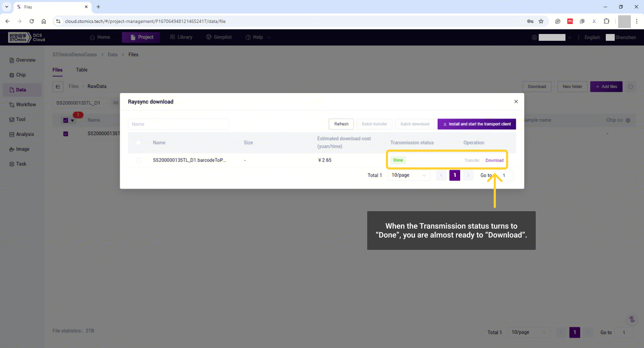Viewport: 644px width, 348px height.
Task: Switch to the Table tab
Action: pyautogui.click(x=82, y=70)
